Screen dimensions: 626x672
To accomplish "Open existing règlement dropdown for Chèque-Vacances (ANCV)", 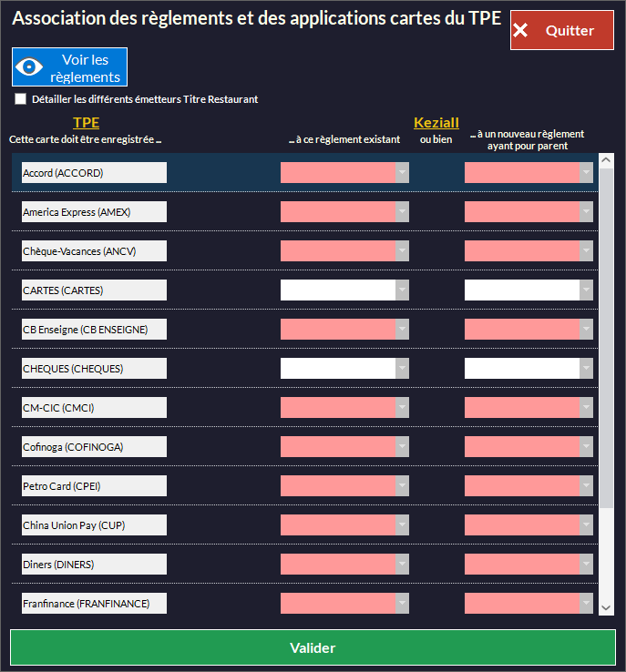I will pos(401,251).
